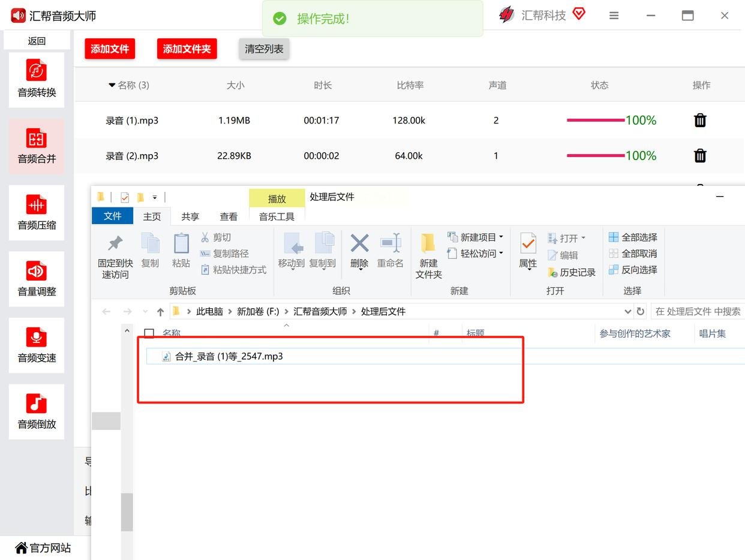Click the 唱片集 column header
Image resolution: width=745 pixels, height=560 pixels.
[x=713, y=333]
